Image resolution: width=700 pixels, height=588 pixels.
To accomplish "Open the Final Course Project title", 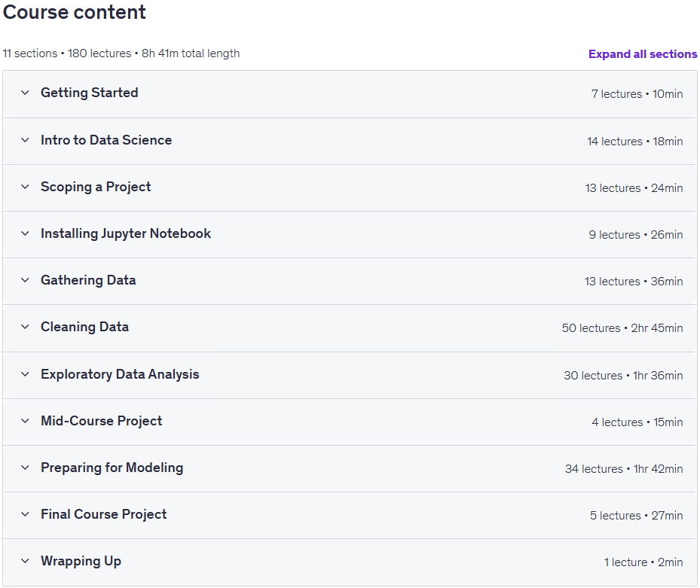I will [x=103, y=514].
